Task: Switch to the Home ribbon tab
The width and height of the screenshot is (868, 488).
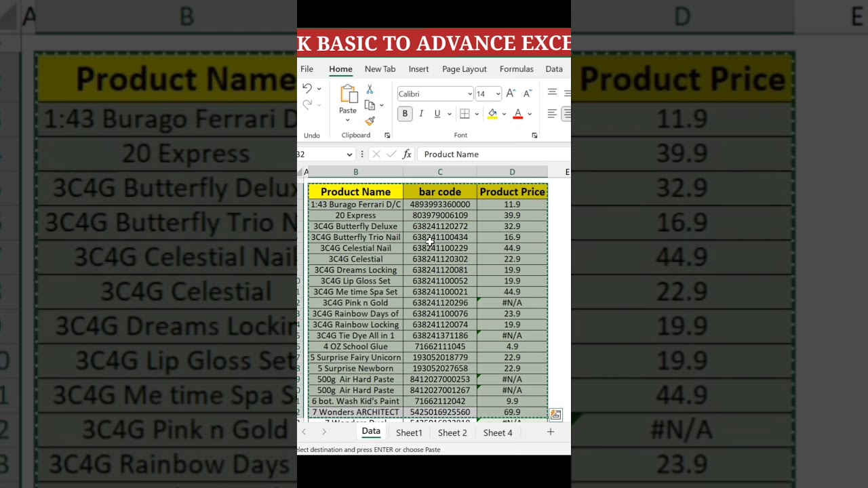Action: pos(340,69)
